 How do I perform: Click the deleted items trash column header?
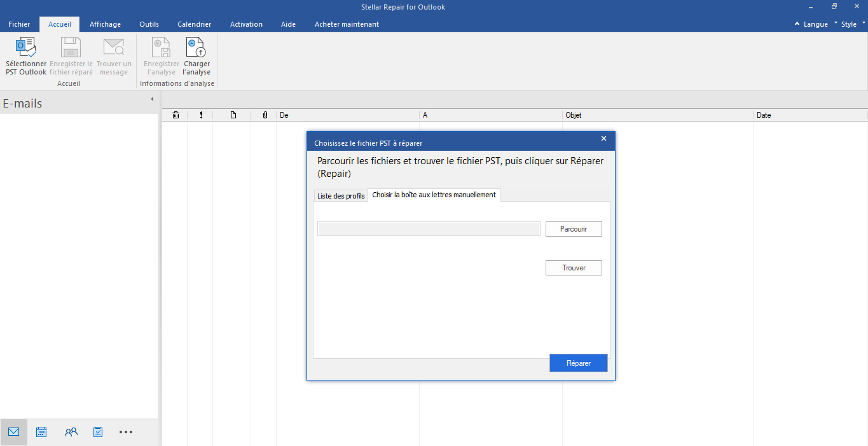click(176, 115)
